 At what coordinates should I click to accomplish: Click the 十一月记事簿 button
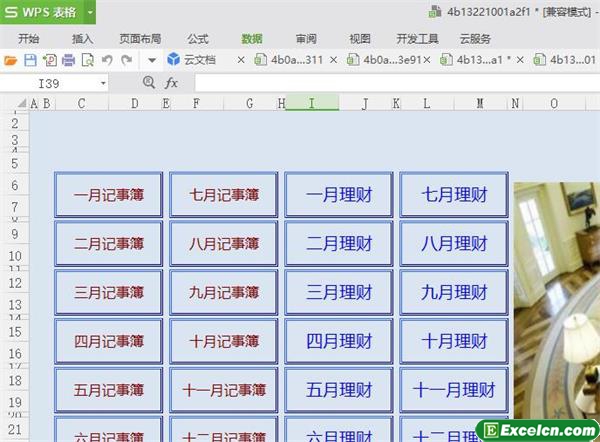click(224, 390)
